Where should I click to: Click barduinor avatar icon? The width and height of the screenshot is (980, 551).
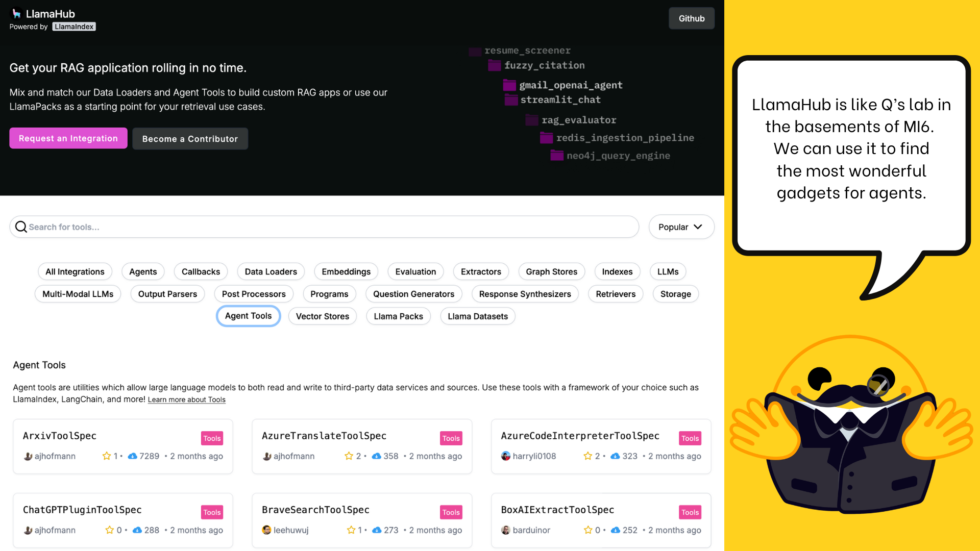pyautogui.click(x=506, y=530)
